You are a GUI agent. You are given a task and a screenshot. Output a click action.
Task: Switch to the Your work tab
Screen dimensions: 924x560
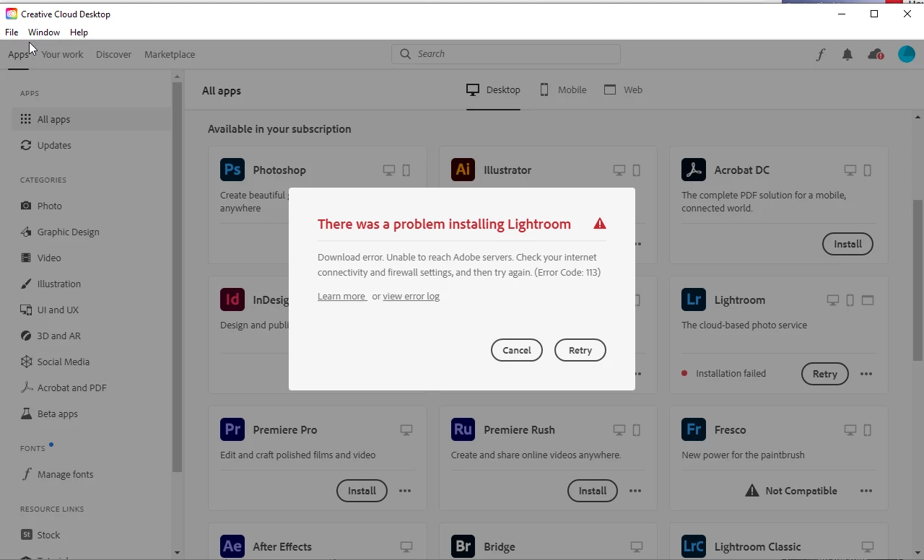click(x=62, y=54)
